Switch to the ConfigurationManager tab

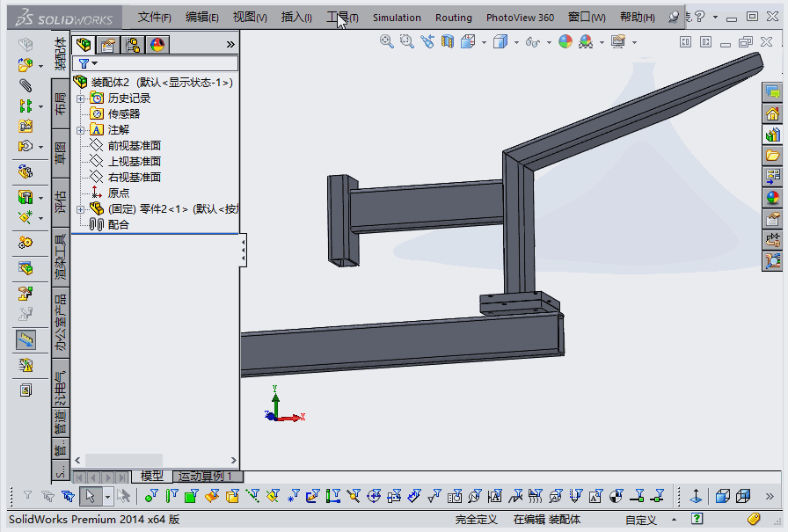[133, 45]
